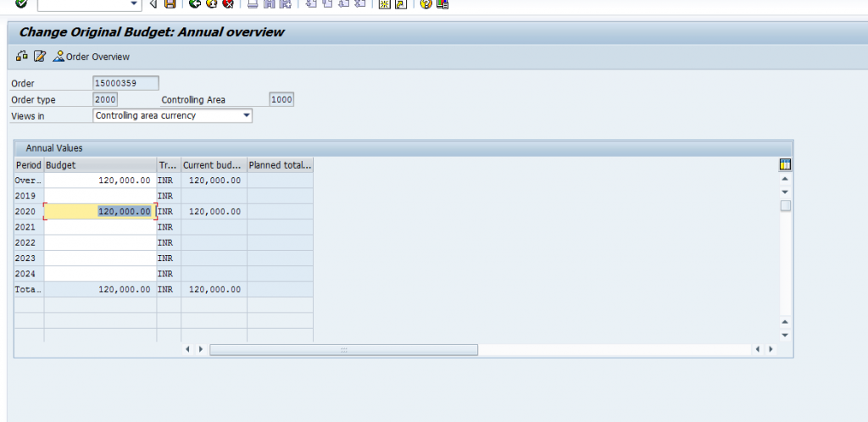Click the Total row budget value 120,000.00
868x422 pixels.
pos(100,289)
